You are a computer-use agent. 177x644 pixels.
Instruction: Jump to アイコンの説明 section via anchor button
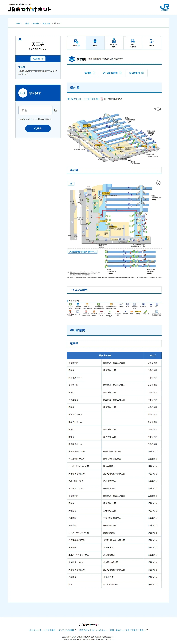point(112,73)
